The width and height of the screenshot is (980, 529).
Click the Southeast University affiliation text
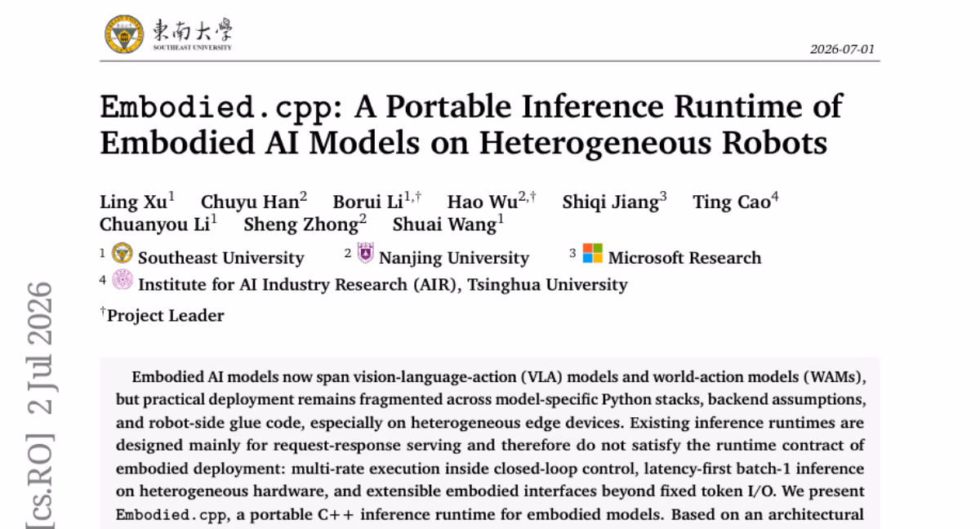click(221, 258)
